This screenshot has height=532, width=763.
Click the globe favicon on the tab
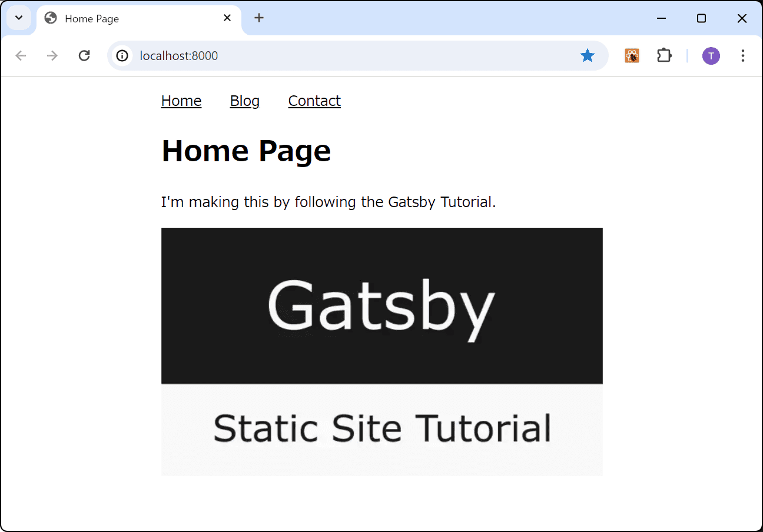coord(50,18)
